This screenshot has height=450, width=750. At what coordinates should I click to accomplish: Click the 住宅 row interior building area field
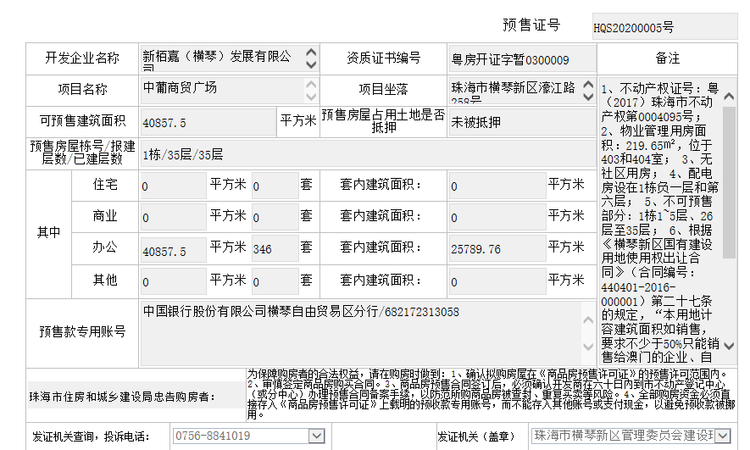click(497, 186)
